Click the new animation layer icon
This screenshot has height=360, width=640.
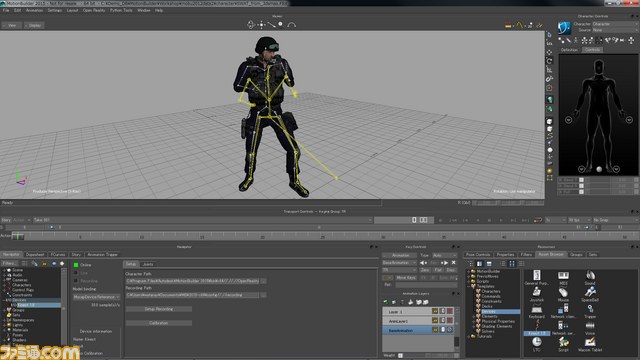(386, 302)
